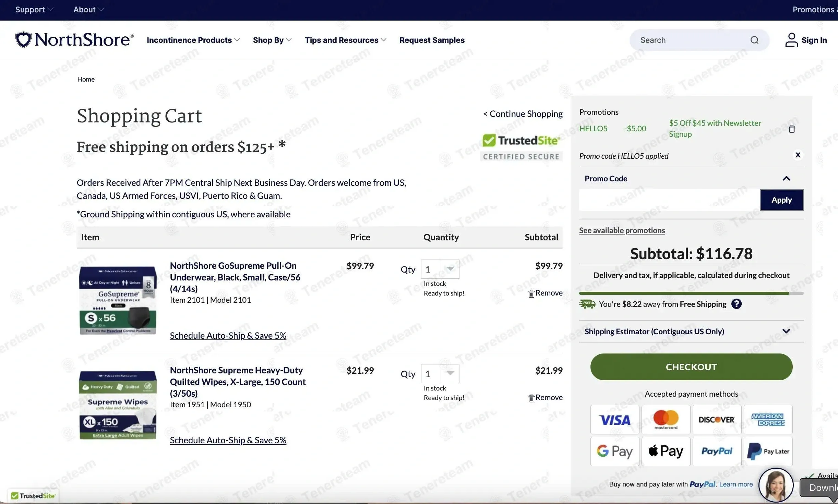The height and width of the screenshot is (504, 838).
Task: Click the Visa payment icon
Action: (x=614, y=420)
